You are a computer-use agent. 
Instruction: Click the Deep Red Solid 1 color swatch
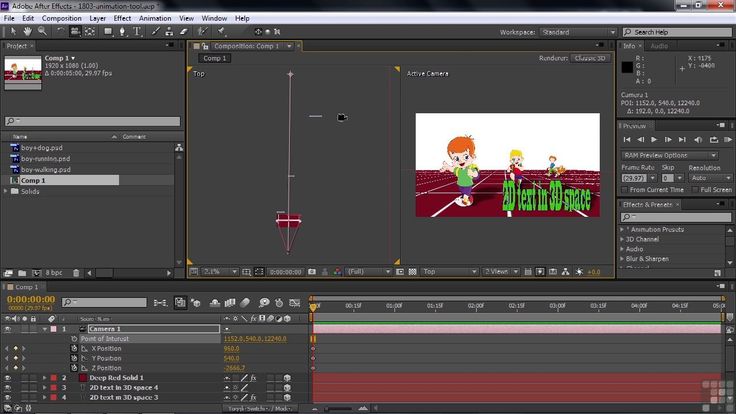83,378
